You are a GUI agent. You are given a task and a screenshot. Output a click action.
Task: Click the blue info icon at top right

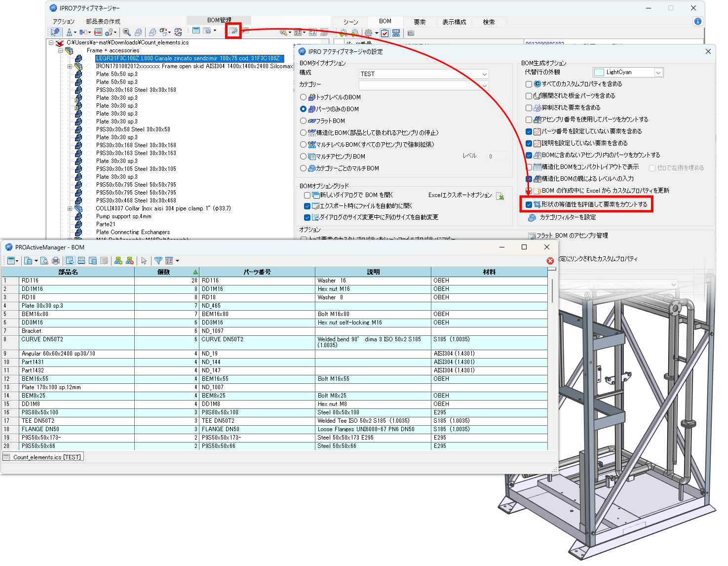pos(697,21)
